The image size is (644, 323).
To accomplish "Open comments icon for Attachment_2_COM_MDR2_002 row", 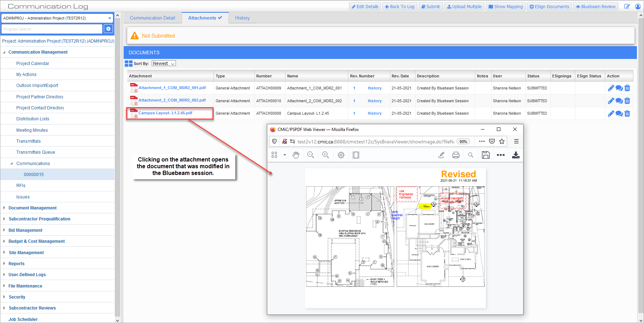I will [619, 101].
